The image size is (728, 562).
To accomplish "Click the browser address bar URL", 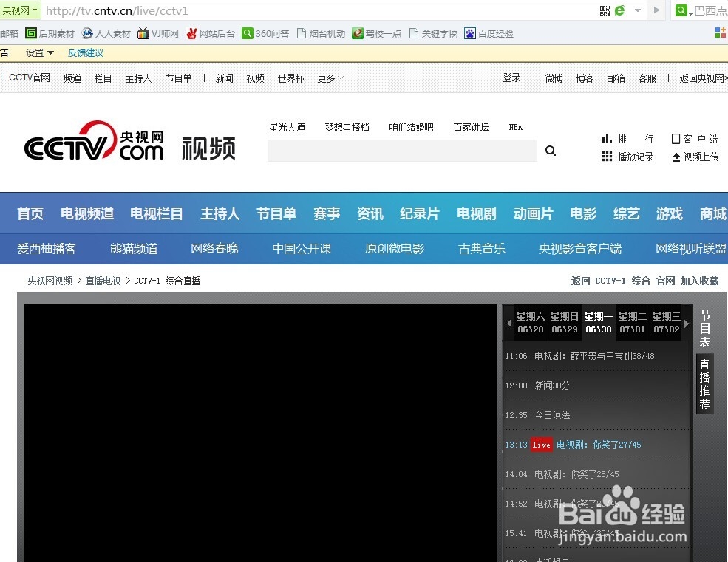I will coord(117,10).
